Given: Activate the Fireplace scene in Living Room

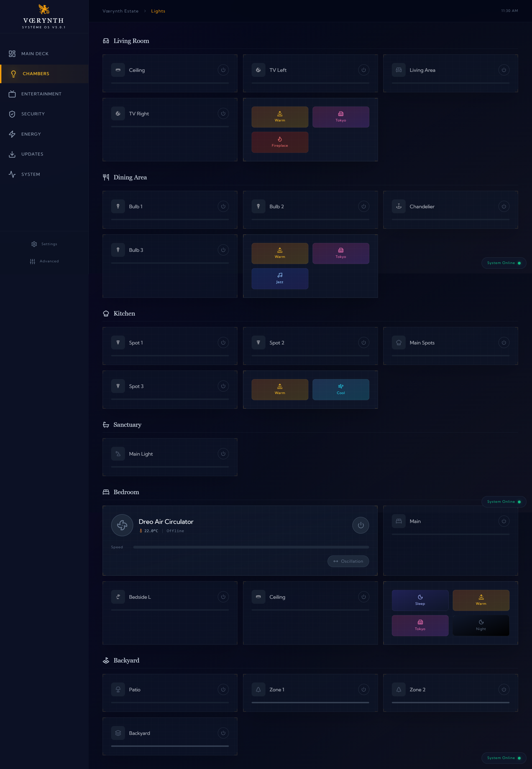Looking at the screenshot, I should (x=280, y=142).
